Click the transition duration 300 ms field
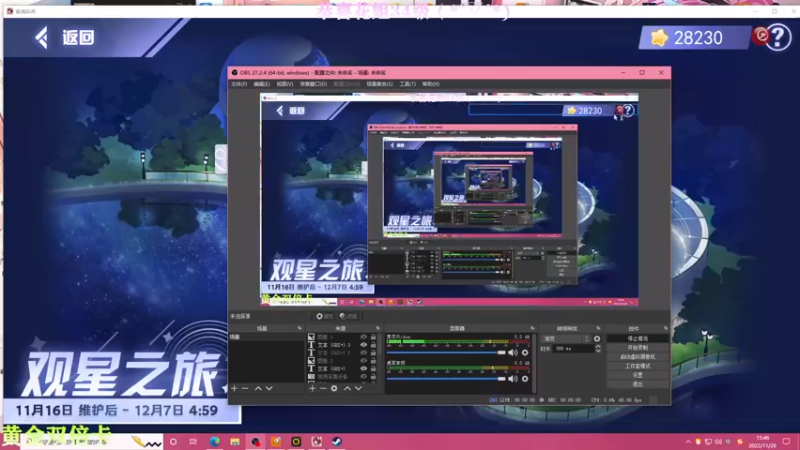The width and height of the screenshot is (800, 450). (573, 348)
